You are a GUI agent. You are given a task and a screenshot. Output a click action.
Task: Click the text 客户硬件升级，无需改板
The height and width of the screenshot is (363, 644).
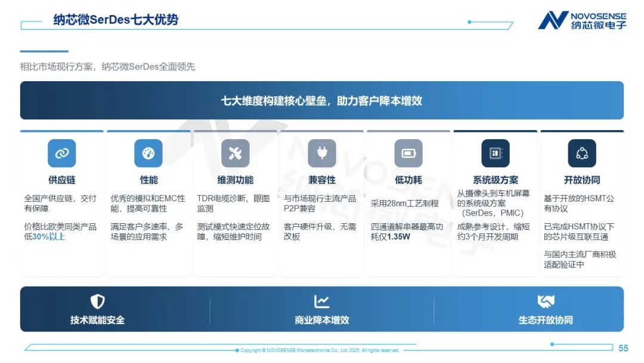[320, 232]
